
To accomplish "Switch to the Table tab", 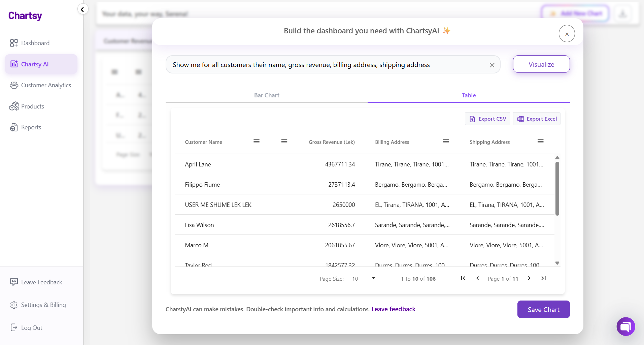I will pos(469,95).
